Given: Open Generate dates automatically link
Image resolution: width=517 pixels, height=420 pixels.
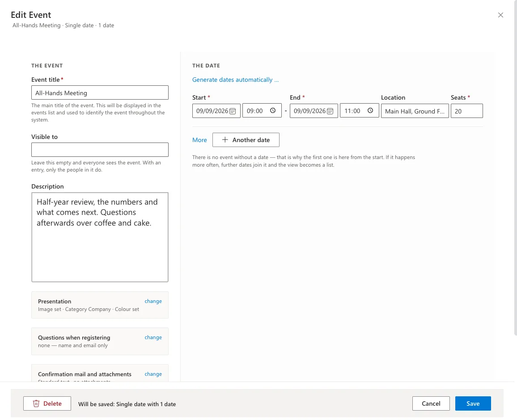Looking at the screenshot, I should [235, 80].
